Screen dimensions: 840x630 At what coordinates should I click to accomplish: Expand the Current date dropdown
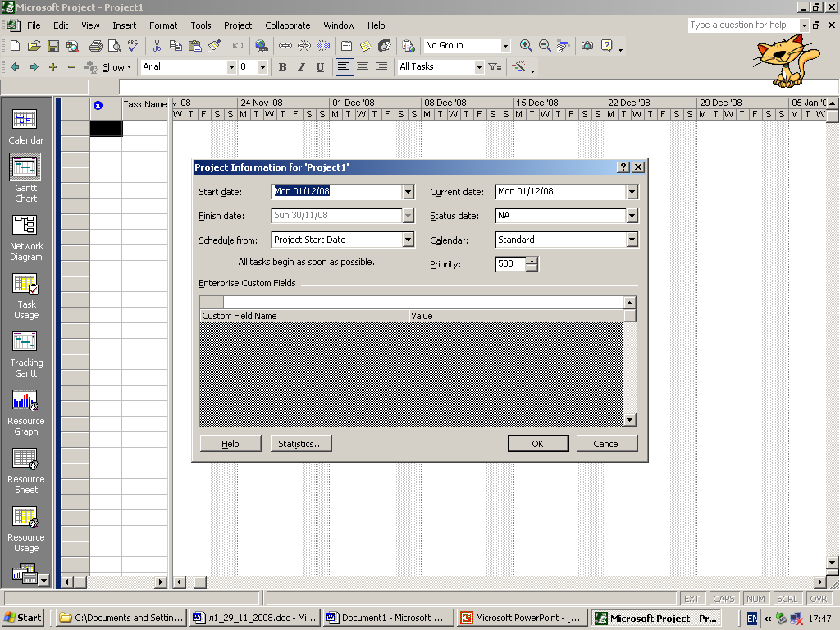(632, 192)
